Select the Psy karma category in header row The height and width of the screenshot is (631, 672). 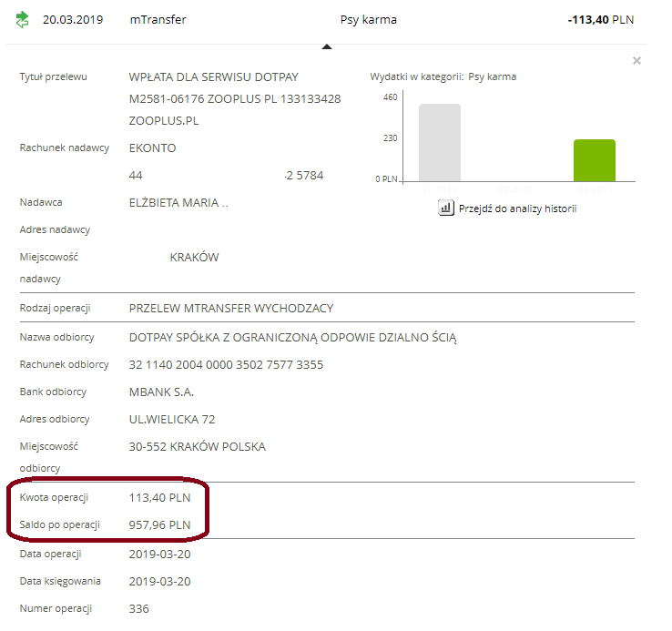(x=368, y=19)
